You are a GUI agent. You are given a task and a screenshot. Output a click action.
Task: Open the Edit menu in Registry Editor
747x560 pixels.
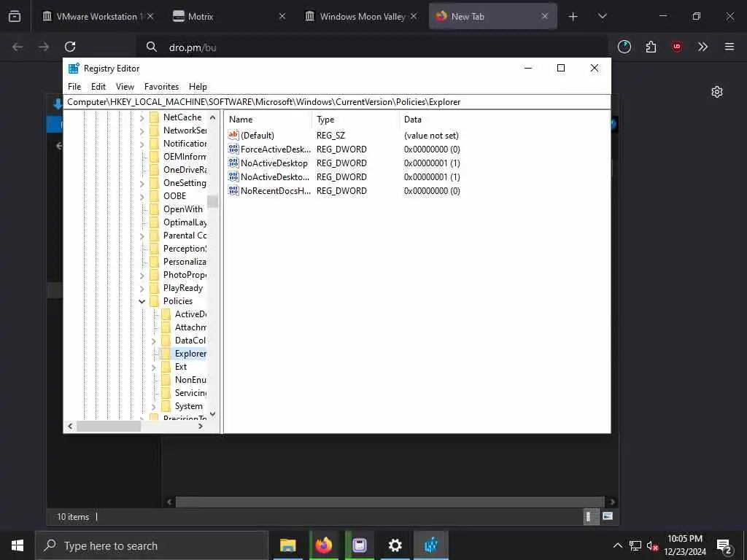pos(98,87)
